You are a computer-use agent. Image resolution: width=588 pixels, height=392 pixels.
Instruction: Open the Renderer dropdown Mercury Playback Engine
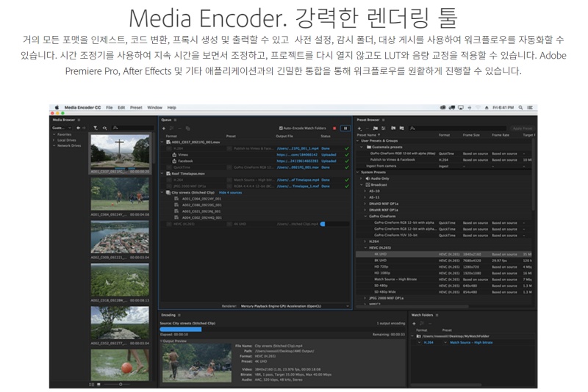click(x=295, y=306)
